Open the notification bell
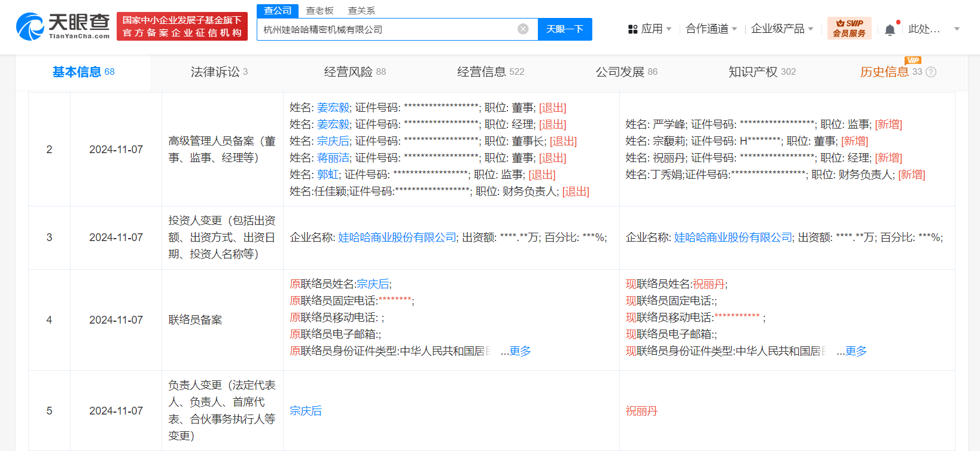The height and width of the screenshot is (451, 980). [x=890, y=29]
